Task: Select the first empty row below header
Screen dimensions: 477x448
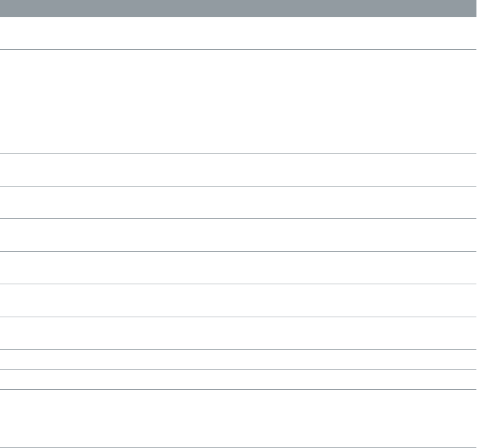Action: point(238,33)
